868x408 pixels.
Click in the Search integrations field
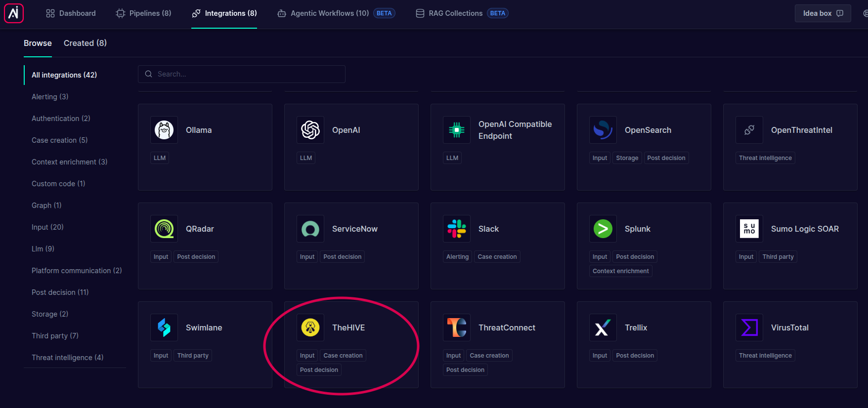coord(242,74)
